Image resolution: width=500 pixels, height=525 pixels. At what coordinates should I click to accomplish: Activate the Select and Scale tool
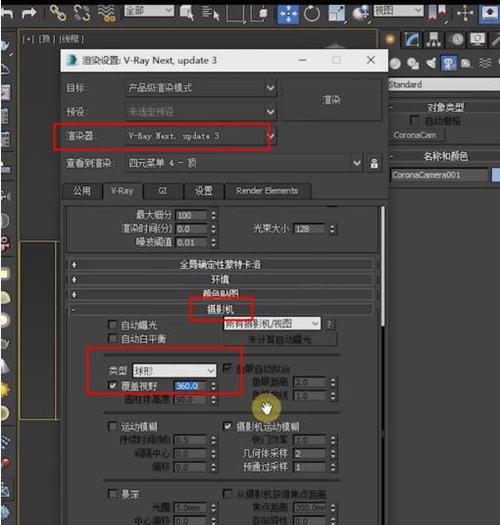(337, 14)
